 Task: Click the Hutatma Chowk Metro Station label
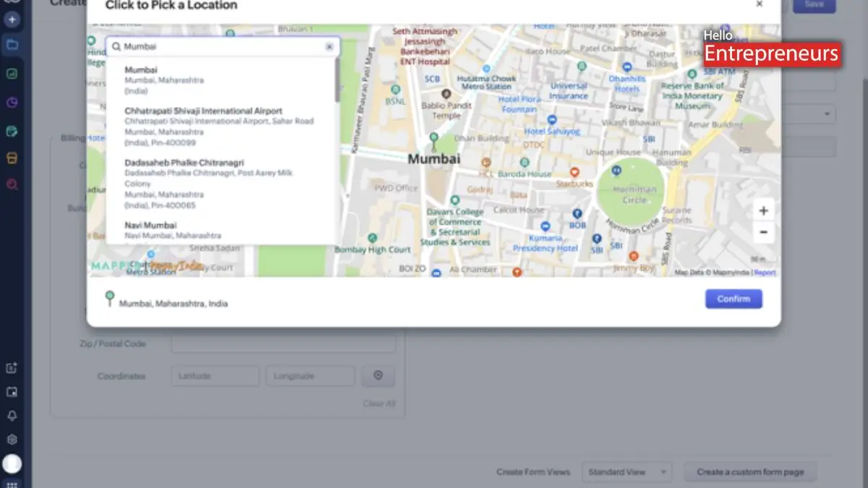click(x=488, y=82)
